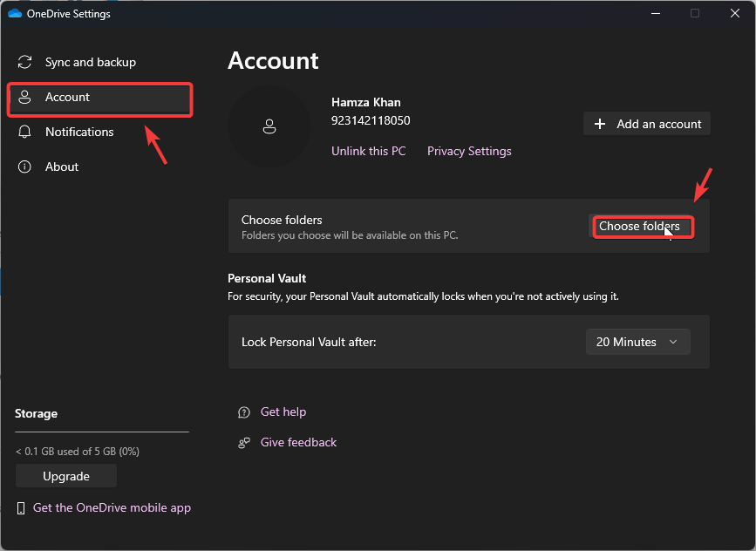This screenshot has width=756, height=551.
Task: Click the Notifications bell icon
Action: pyautogui.click(x=25, y=133)
